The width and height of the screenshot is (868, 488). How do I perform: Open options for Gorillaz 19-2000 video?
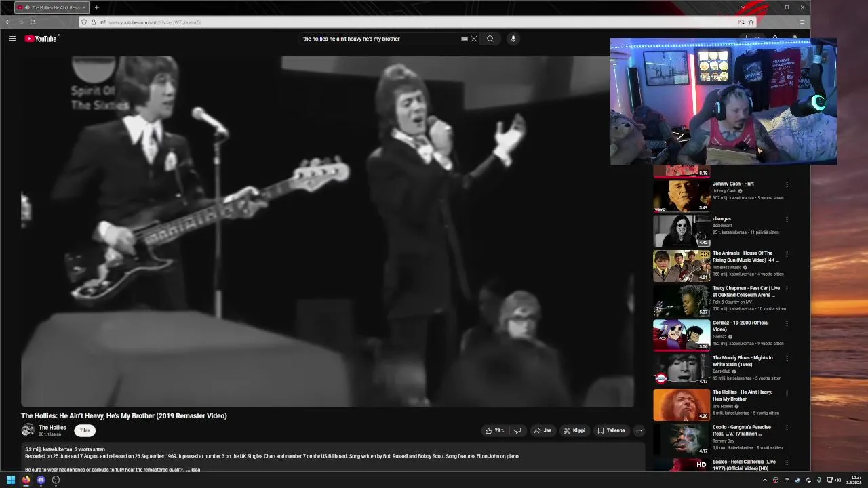[x=787, y=323]
